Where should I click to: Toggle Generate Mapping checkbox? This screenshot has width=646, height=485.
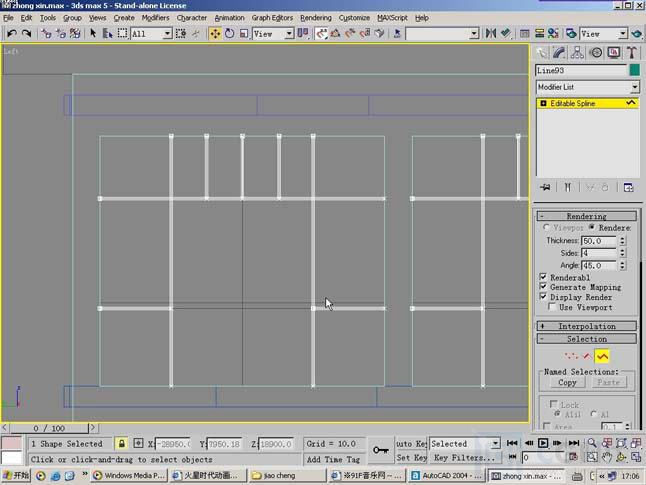tap(543, 287)
